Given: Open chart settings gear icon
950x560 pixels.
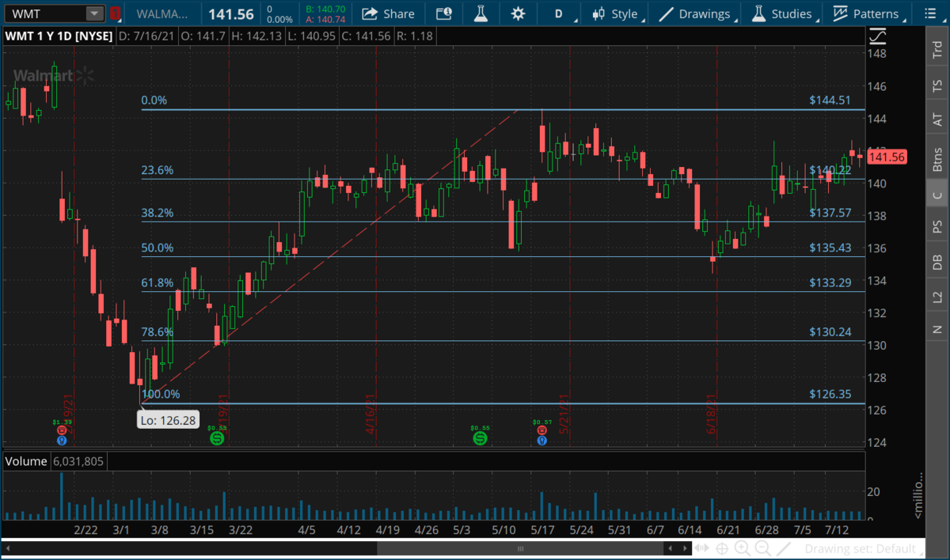Looking at the screenshot, I should click(x=519, y=13).
